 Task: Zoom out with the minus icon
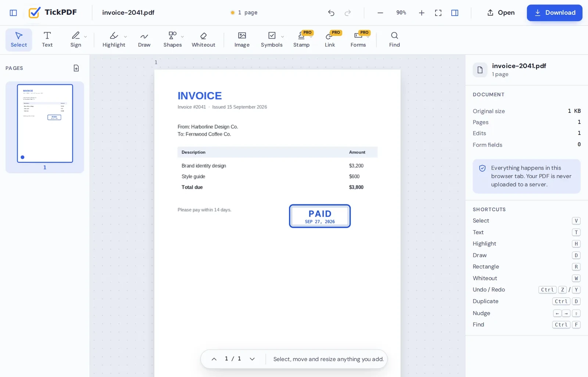coord(380,13)
